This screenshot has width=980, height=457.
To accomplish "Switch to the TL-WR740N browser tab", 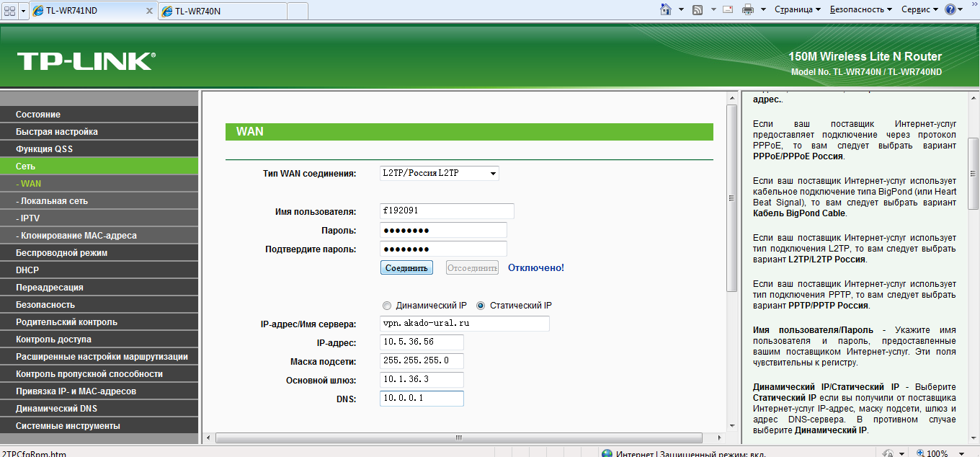I will pyautogui.click(x=221, y=11).
